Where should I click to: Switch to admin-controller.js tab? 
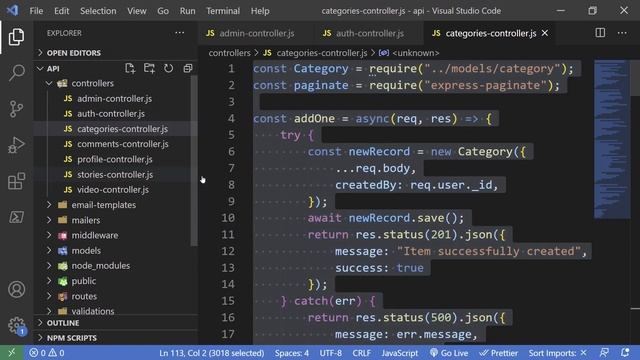coord(256,33)
